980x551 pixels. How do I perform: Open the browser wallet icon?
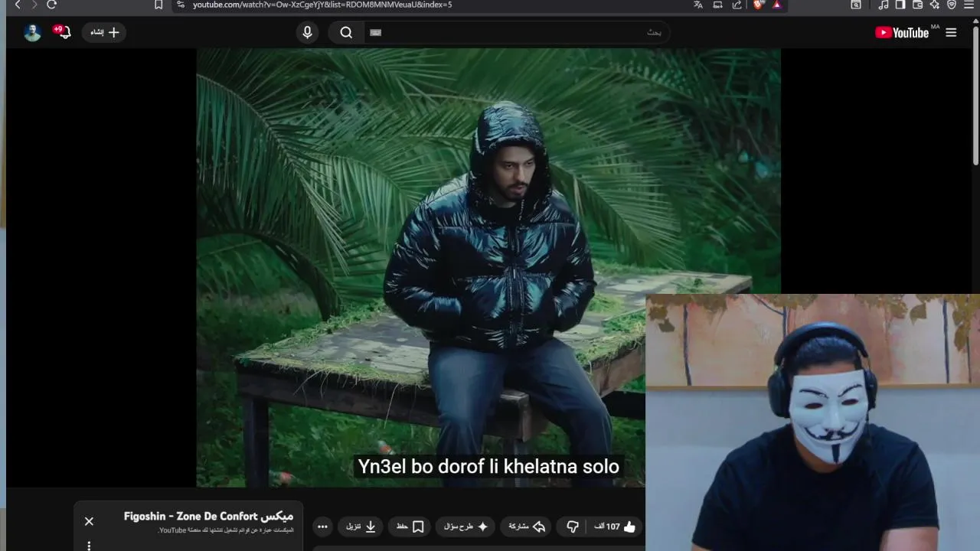[917, 5]
